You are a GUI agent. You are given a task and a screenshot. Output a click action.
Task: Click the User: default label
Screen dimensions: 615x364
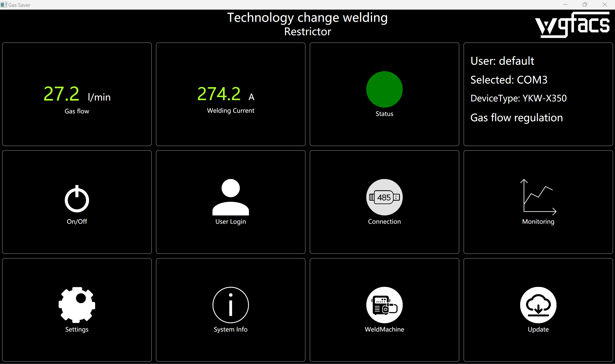[x=502, y=61]
